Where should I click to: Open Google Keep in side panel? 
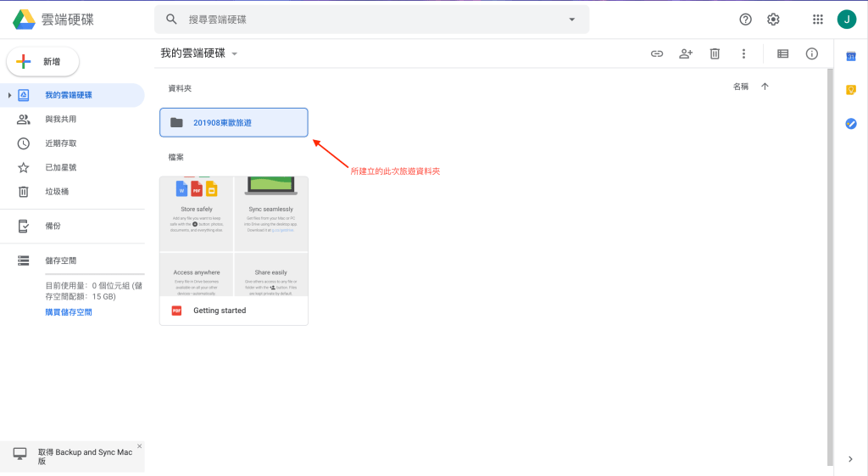point(851,90)
